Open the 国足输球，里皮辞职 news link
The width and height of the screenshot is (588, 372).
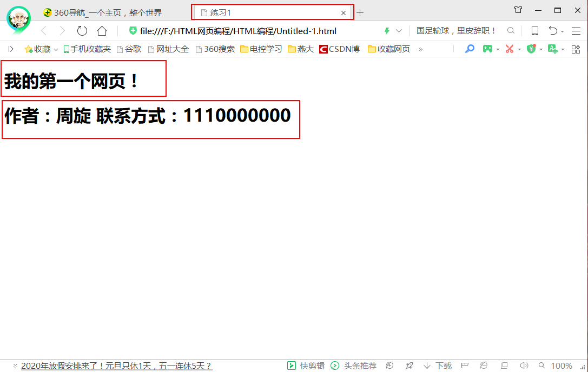coord(456,31)
